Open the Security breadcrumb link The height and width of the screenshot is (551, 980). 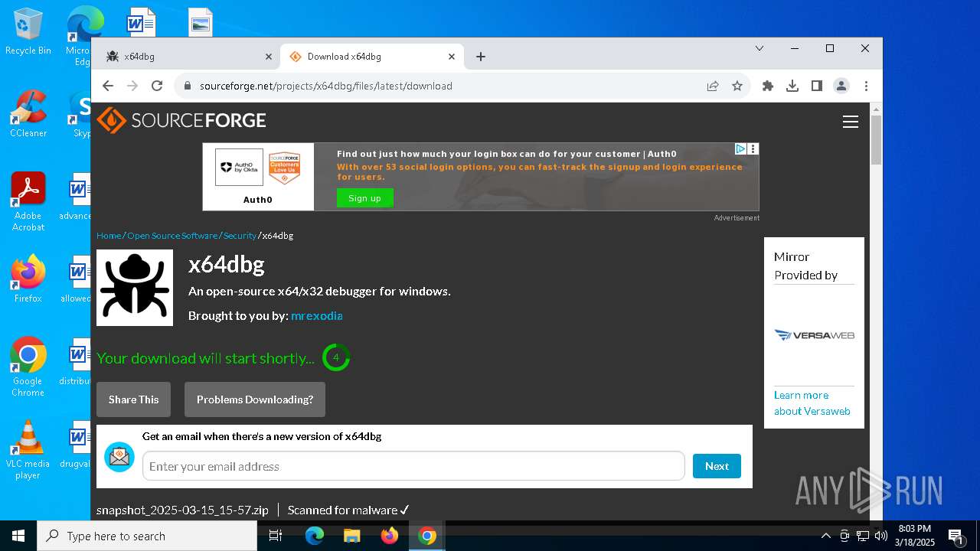(x=240, y=236)
